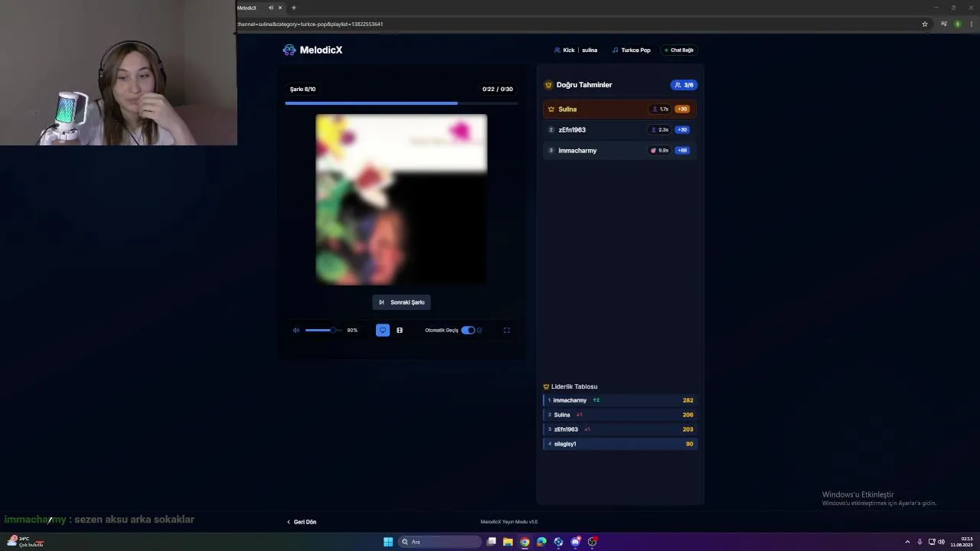The width and height of the screenshot is (980, 551).
Task: Toggle the Otomatik Geçiş switch
Action: pos(468,331)
